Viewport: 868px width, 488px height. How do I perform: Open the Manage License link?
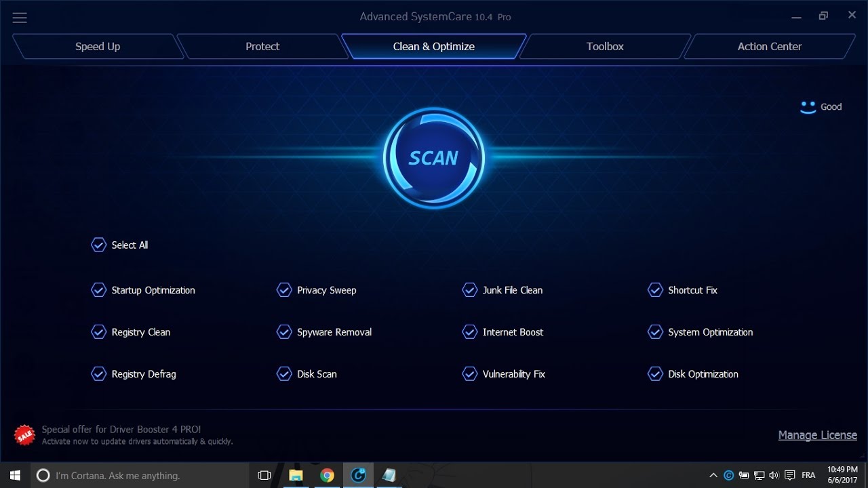click(x=817, y=435)
